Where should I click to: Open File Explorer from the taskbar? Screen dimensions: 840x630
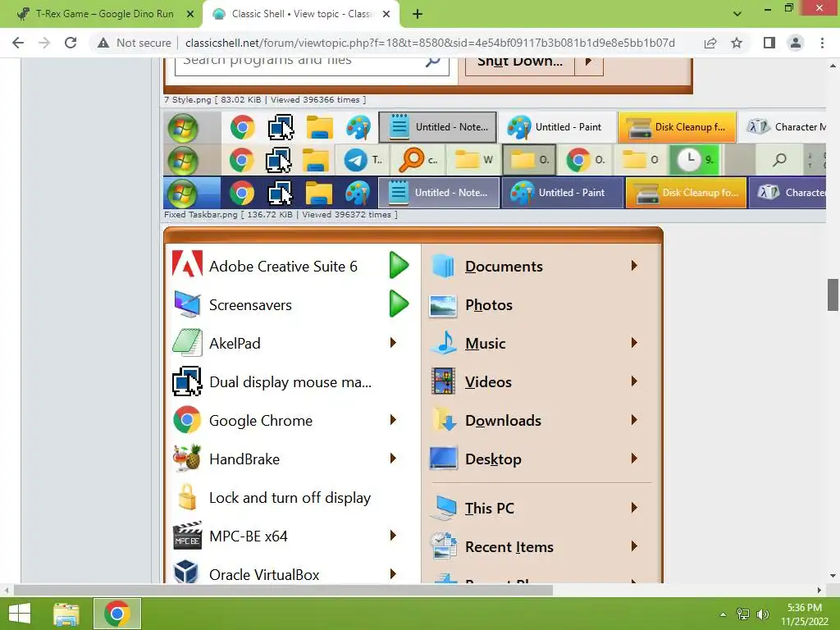(66, 614)
